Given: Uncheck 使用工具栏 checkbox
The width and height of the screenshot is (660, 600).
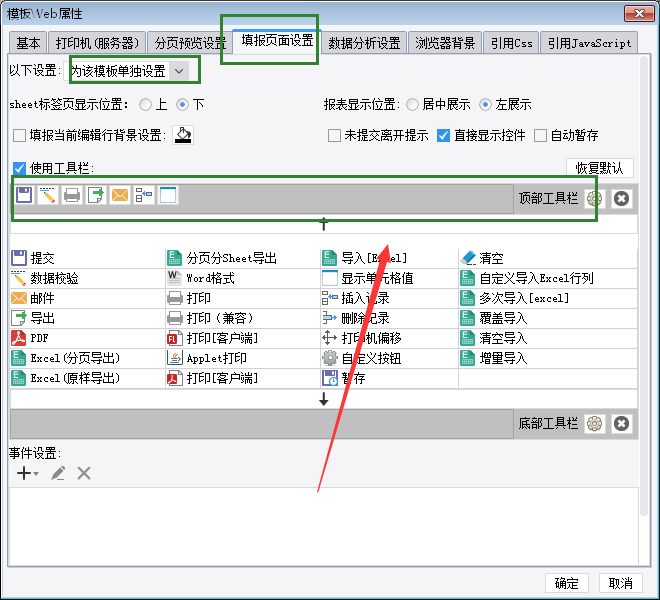Looking at the screenshot, I should coord(19,168).
